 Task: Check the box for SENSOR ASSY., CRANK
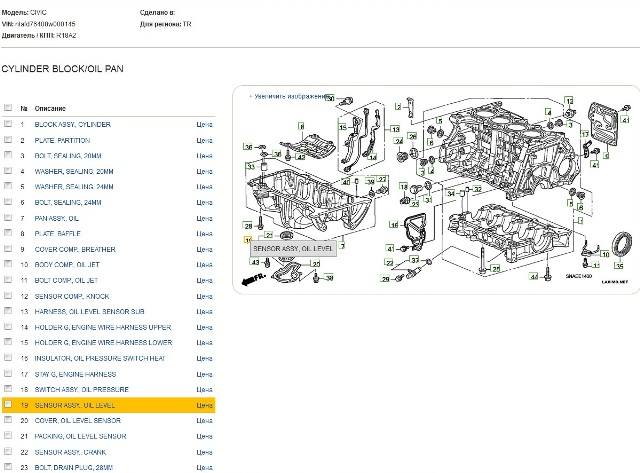tap(8, 451)
